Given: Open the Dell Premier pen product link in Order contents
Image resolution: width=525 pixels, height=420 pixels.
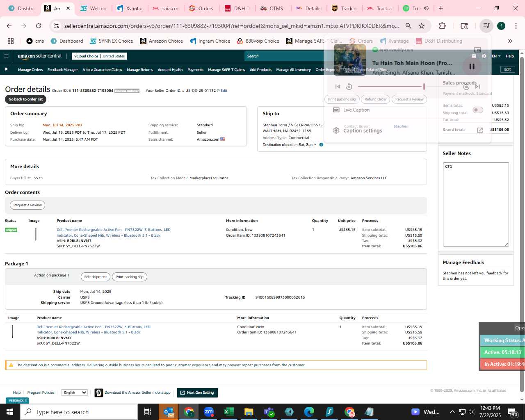Looking at the screenshot, I should coord(114,233).
